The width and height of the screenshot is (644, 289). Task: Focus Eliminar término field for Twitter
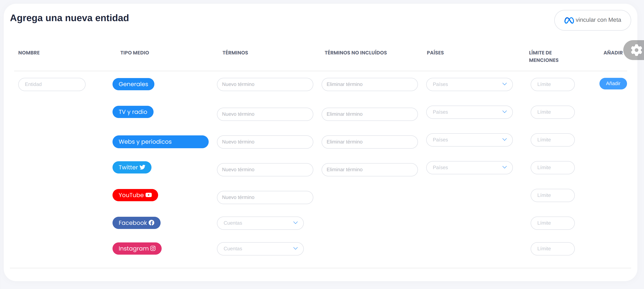pos(369,170)
